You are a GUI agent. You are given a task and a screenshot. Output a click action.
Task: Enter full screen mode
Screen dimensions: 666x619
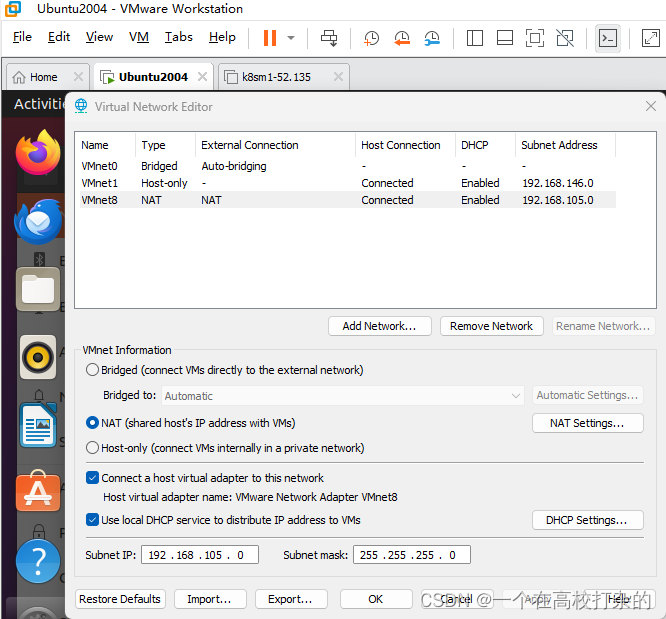535,38
